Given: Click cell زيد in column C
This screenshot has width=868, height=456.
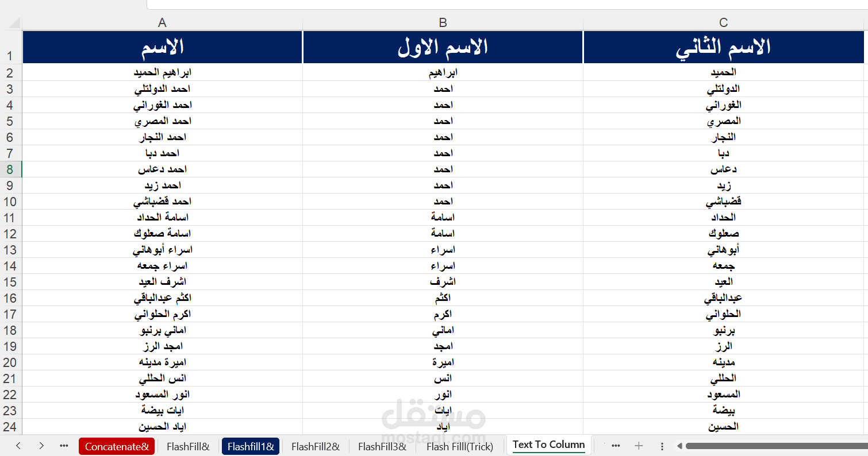Looking at the screenshot, I should point(723,186).
